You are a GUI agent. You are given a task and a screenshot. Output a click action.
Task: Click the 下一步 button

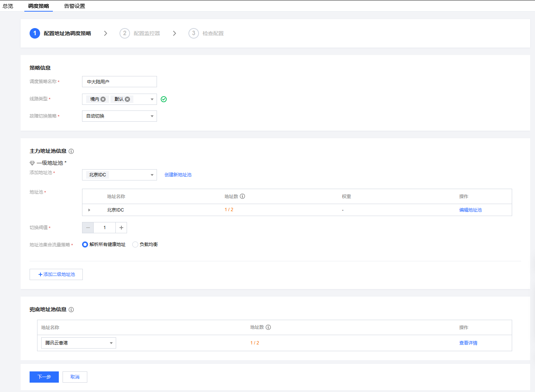[44, 377]
